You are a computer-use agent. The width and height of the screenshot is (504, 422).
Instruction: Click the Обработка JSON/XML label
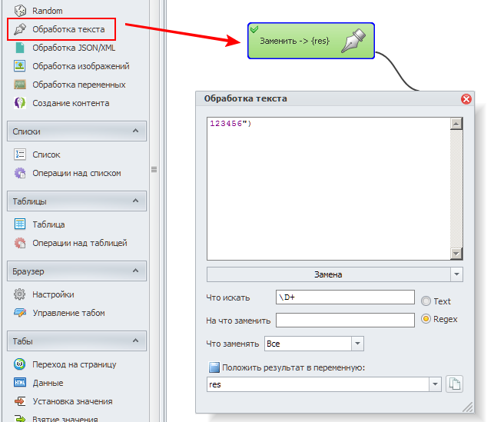[x=74, y=48]
